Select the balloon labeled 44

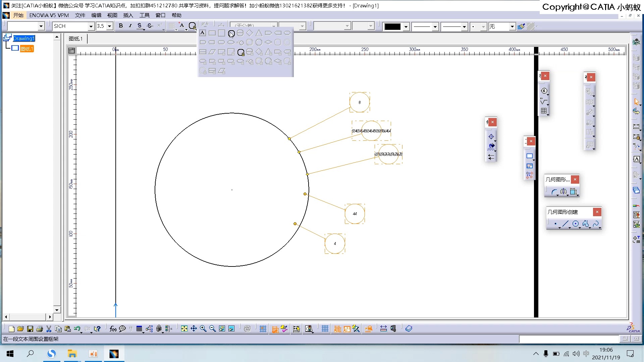point(355,214)
